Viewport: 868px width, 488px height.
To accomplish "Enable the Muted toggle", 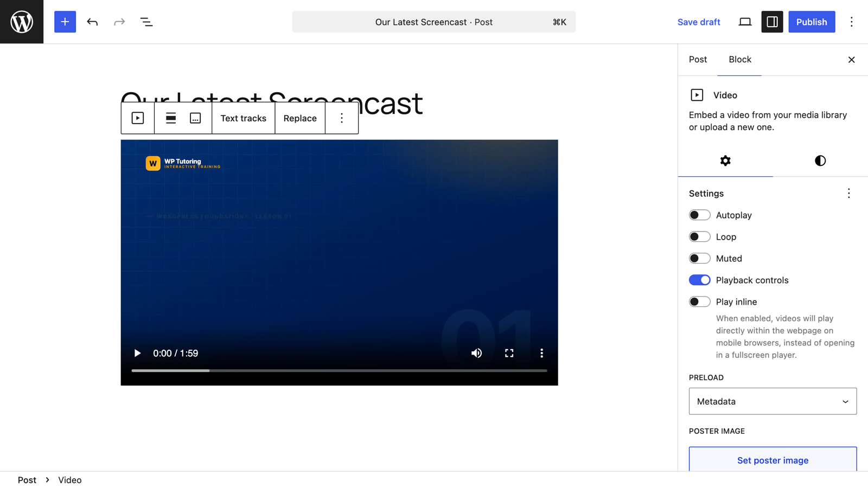I will [x=699, y=259].
